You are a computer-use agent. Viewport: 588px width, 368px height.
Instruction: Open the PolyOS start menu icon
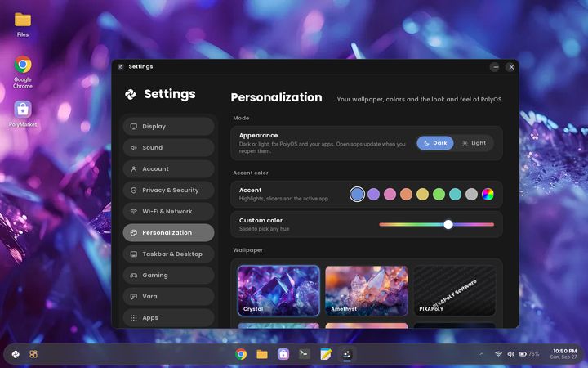tap(16, 354)
